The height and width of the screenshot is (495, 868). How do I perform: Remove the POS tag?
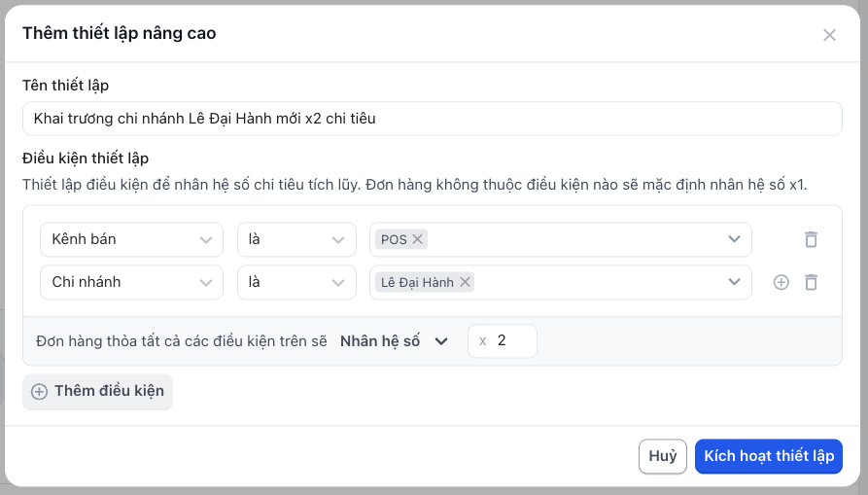coord(417,239)
